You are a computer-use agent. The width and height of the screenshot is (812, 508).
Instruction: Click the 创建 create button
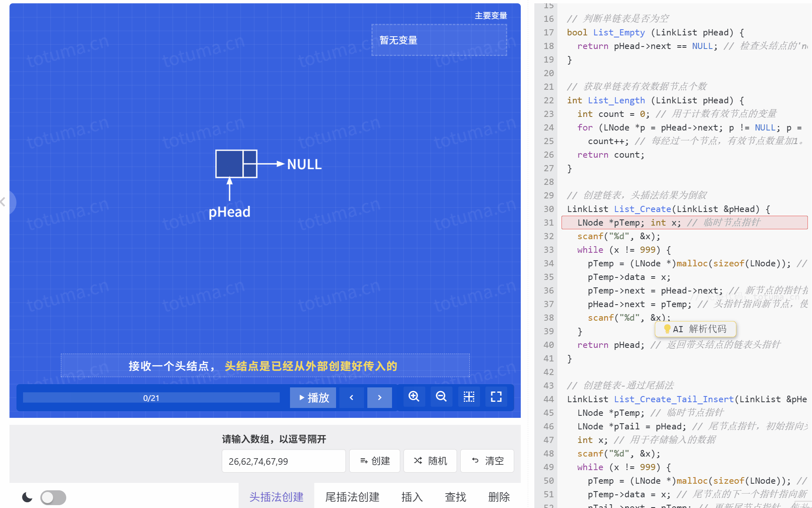pos(375,461)
